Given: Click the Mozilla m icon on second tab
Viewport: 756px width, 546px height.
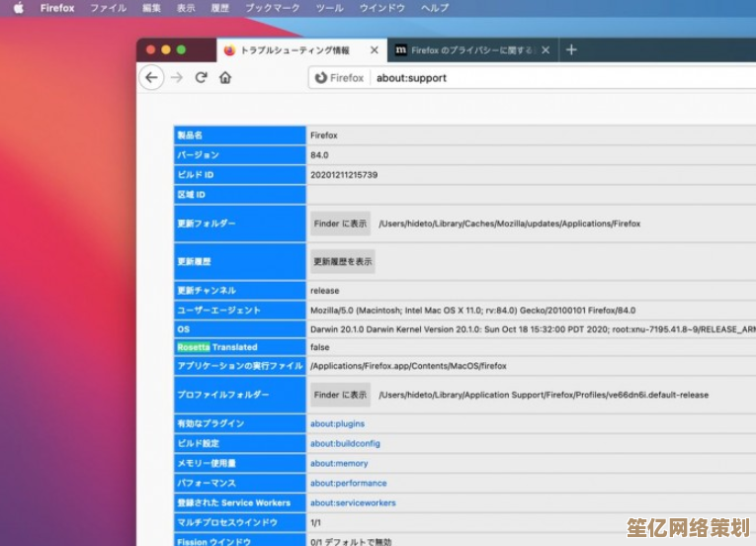Looking at the screenshot, I should (400, 49).
